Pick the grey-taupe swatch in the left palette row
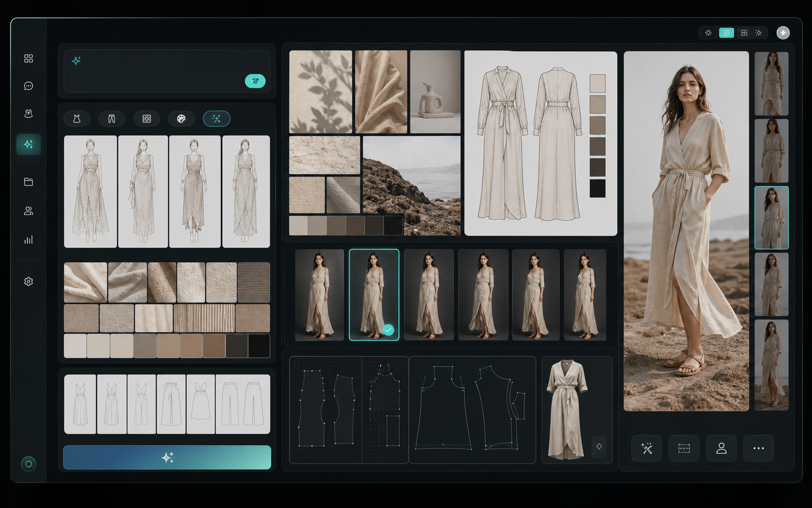 145,346
